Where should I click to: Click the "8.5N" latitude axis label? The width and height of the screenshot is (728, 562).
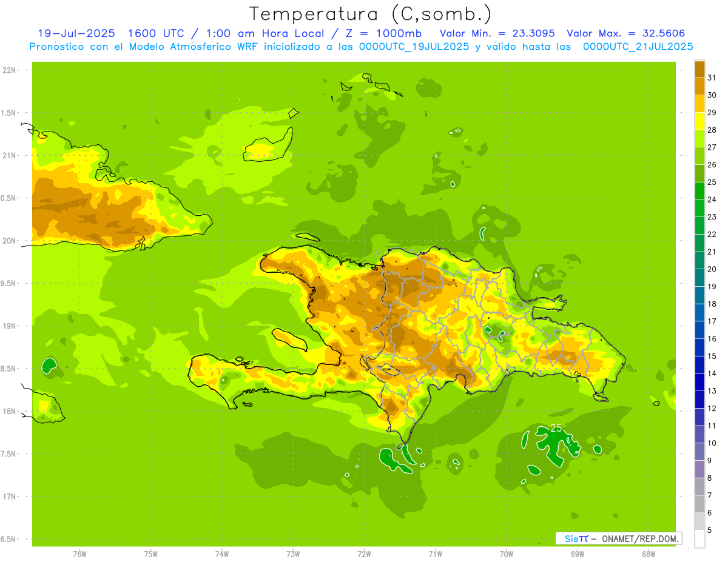[8, 369]
